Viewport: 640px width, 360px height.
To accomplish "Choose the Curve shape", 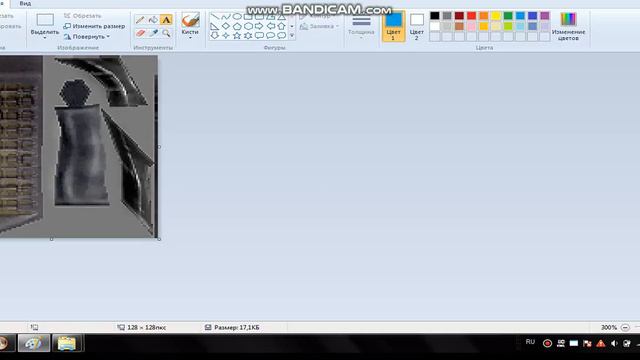I will (x=226, y=17).
